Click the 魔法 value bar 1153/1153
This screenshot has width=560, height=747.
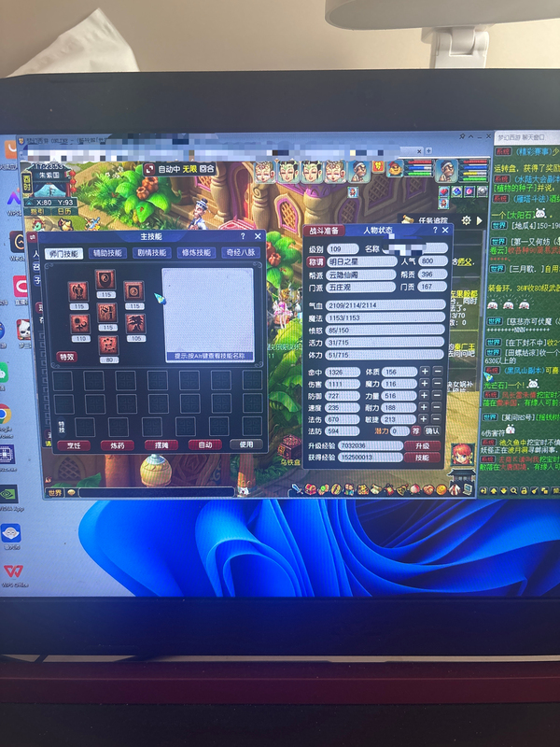point(385,317)
